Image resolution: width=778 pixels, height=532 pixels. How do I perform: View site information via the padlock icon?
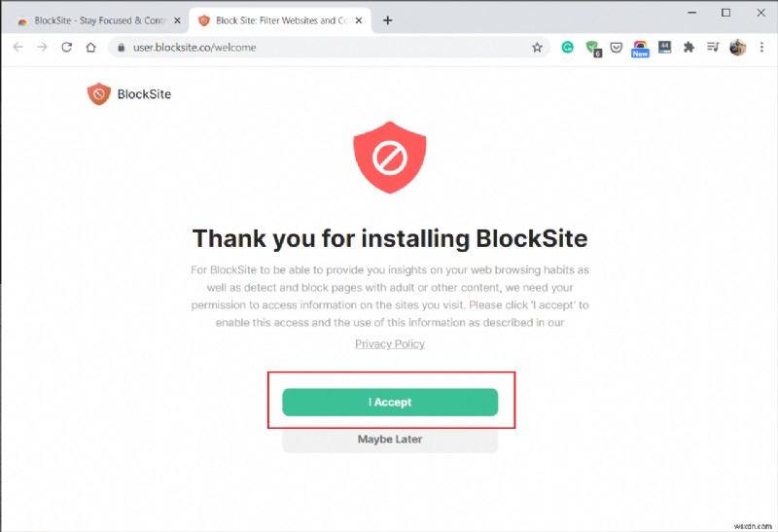121,47
